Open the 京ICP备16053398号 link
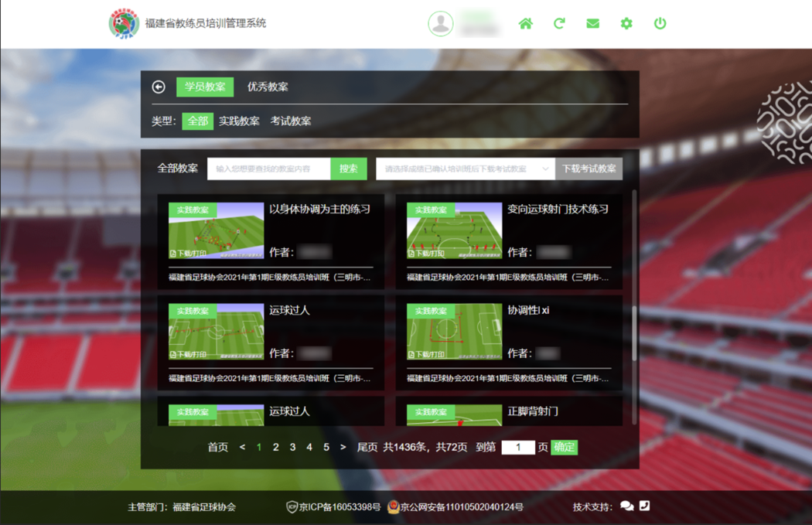This screenshot has height=525, width=812. pos(333,507)
